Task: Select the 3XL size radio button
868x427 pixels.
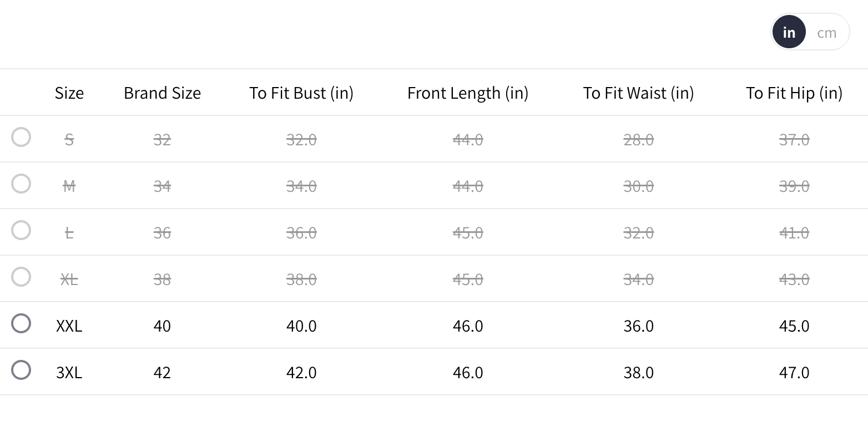Action: 21,370
